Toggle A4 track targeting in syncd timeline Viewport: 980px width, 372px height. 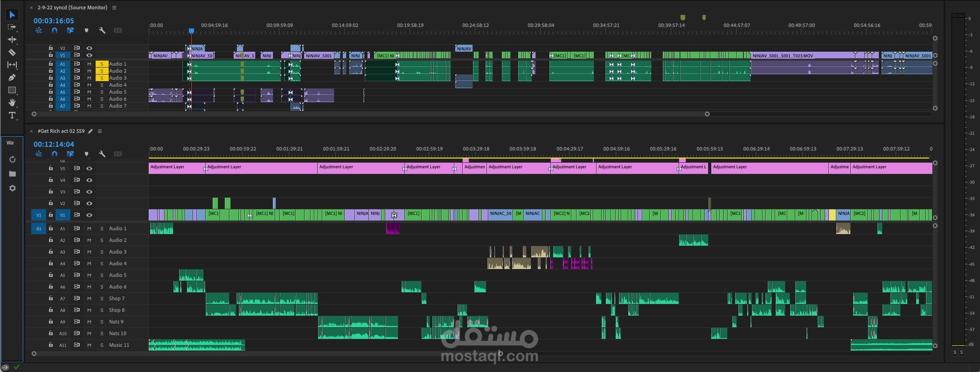pos(63,85)
